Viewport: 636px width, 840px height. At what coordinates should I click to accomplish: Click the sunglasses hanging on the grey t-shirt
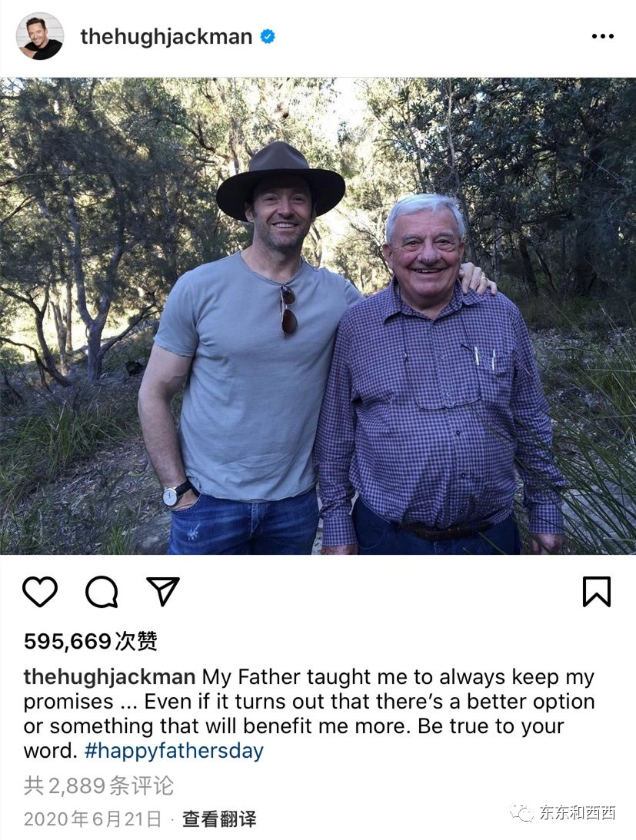288,310
